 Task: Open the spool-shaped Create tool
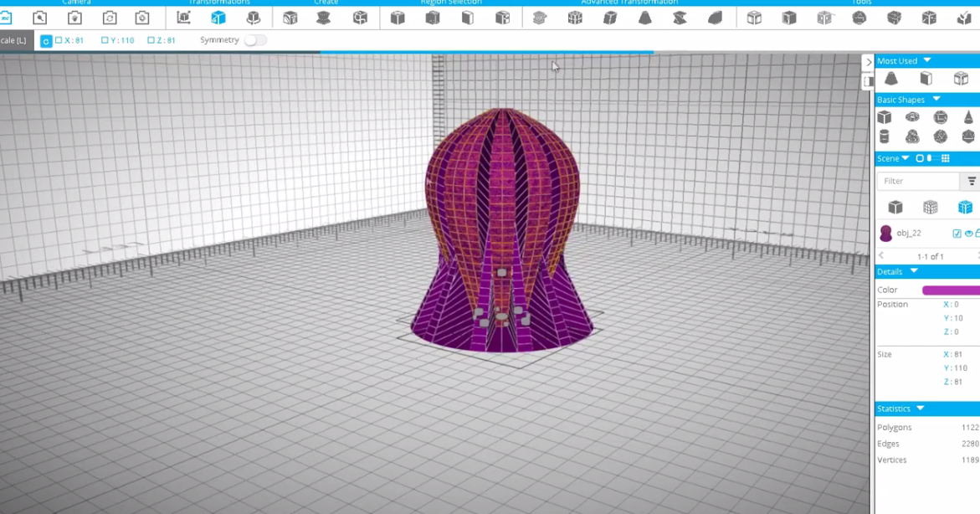click(x=323, y=18)
